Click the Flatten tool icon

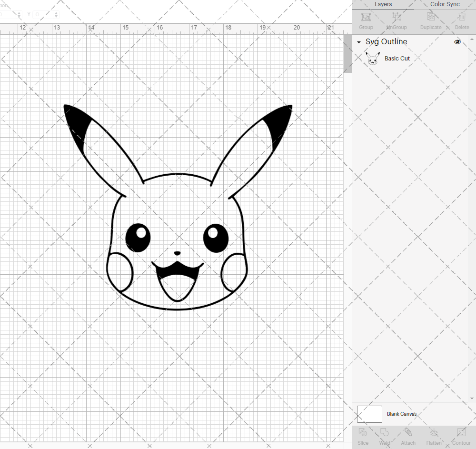click(434, 432)
